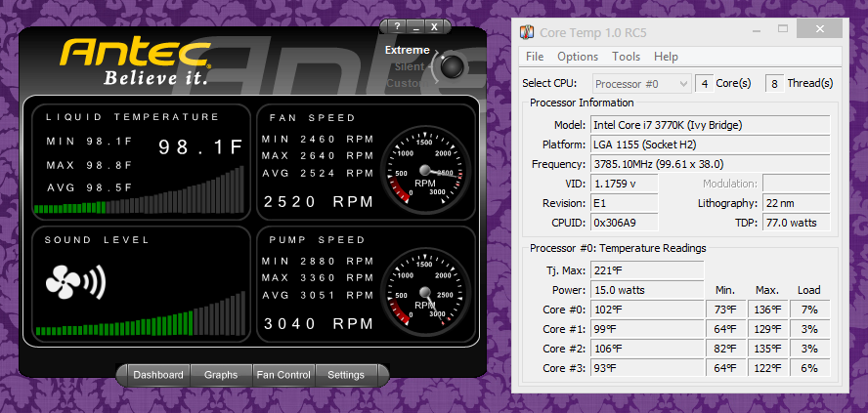The height and width of the screenshot is (413, 868).
Task: Click Core #0 load value 7%
Action: pyautogui.click(x=809, y=310)
